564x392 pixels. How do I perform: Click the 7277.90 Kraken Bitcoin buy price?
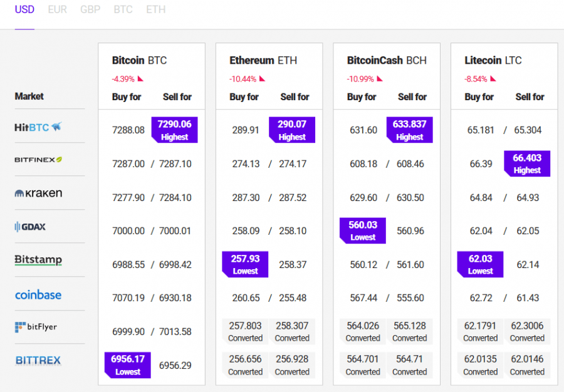click(128, 198)
